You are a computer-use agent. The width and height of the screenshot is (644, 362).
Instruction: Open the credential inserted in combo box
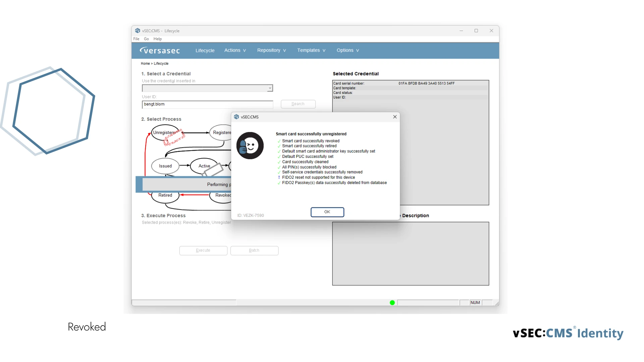click(207, 88)
